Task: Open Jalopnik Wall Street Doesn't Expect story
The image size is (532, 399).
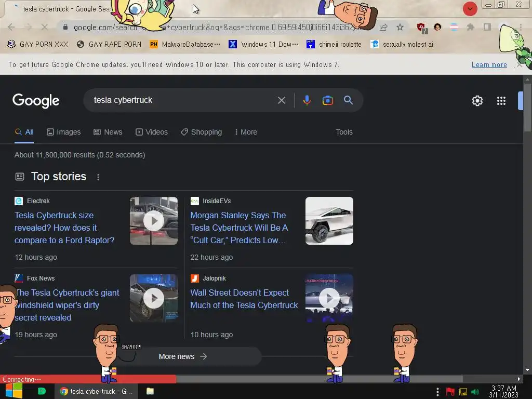Action: point(244,299)
